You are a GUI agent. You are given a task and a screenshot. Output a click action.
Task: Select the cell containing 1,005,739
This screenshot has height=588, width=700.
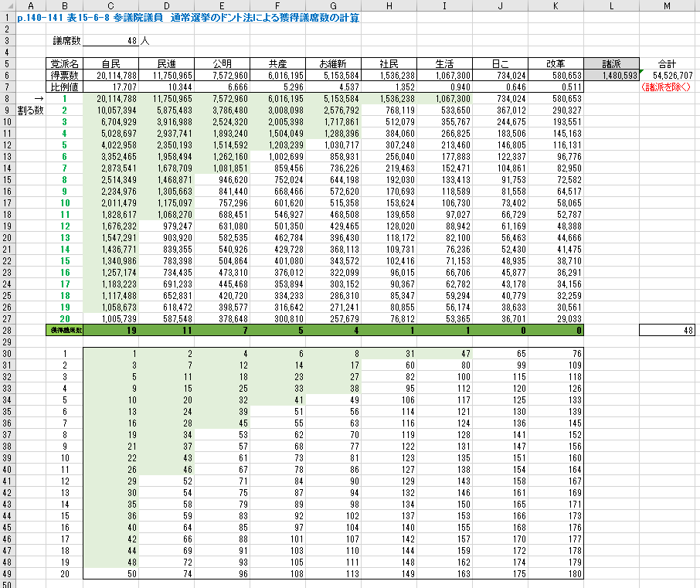click(x=110, y=319)
